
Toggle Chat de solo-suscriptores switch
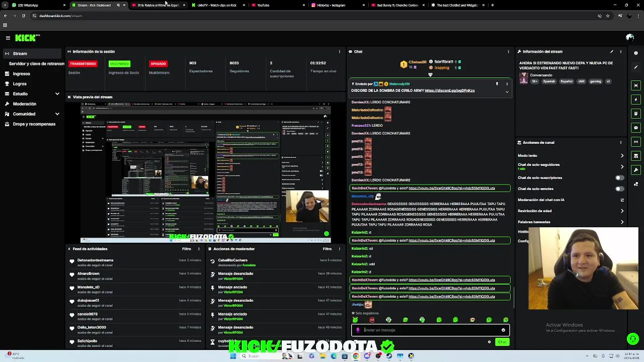click(x=620, y=177)
